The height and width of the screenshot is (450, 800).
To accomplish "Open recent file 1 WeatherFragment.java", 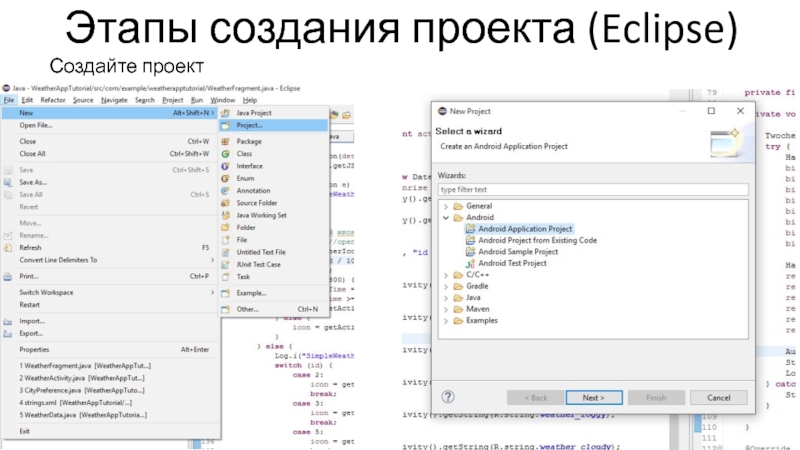I will [x=112, y=366].
